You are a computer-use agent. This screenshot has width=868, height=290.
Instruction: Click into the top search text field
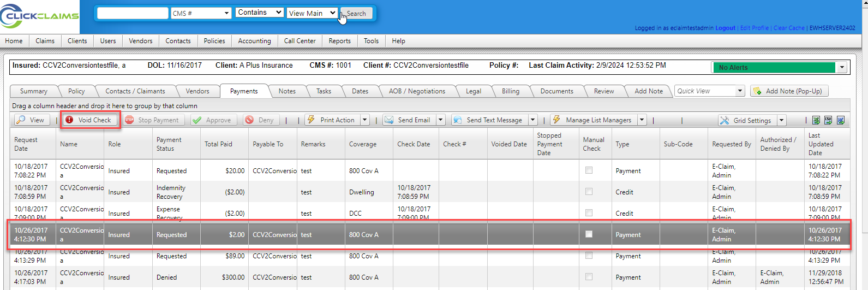tap(133, 13)
